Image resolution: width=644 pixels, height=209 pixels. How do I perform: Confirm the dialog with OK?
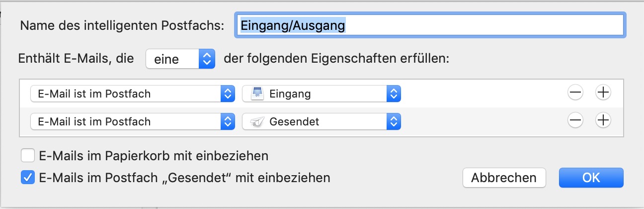click(591, 178)
